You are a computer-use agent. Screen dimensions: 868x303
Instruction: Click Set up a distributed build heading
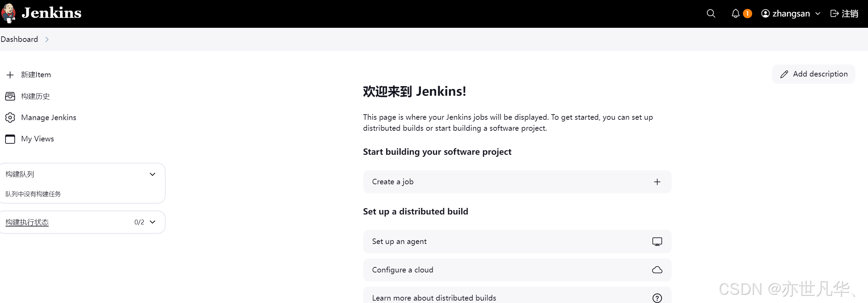click(x=415, y=211)
